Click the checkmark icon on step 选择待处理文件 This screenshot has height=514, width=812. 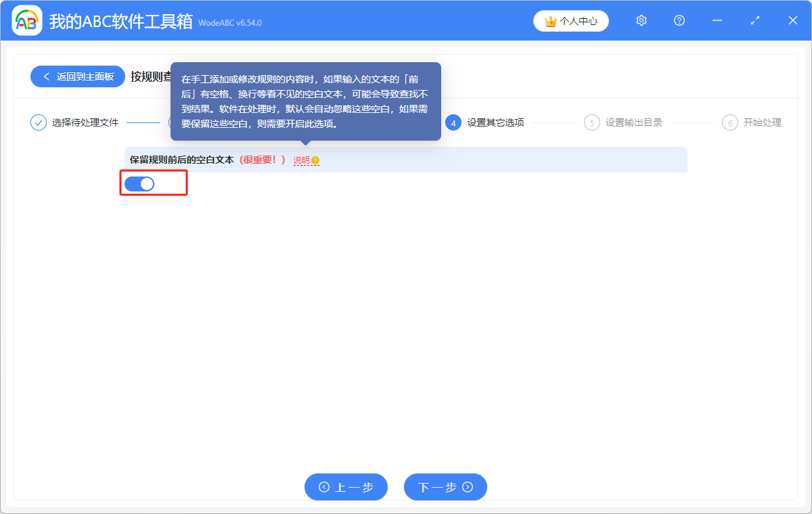click(38, 122)
